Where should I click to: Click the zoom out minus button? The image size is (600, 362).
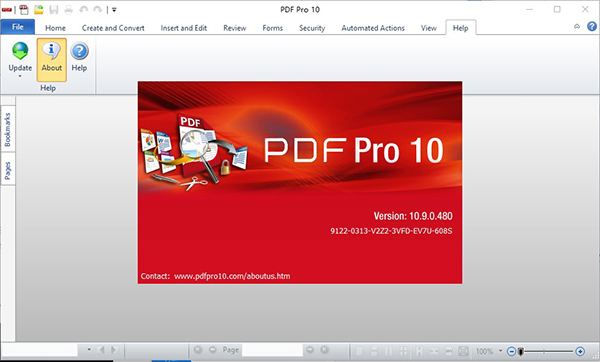coord(511,351)
